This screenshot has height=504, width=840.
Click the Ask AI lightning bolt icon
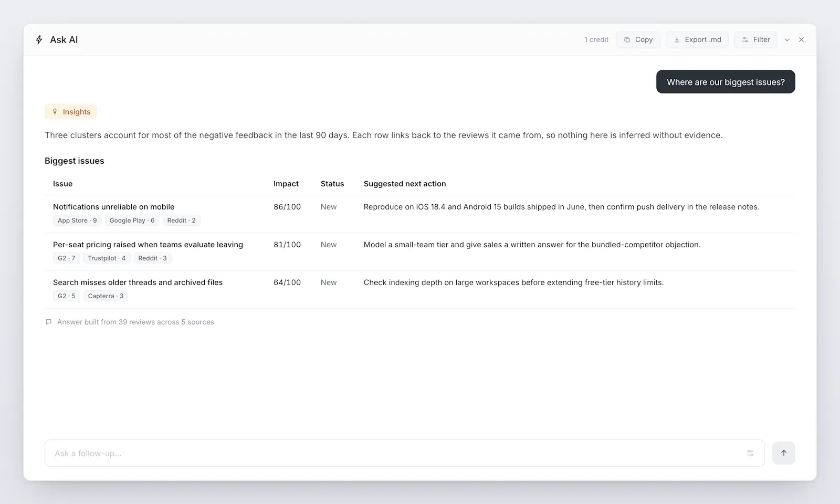pos(39,40)
